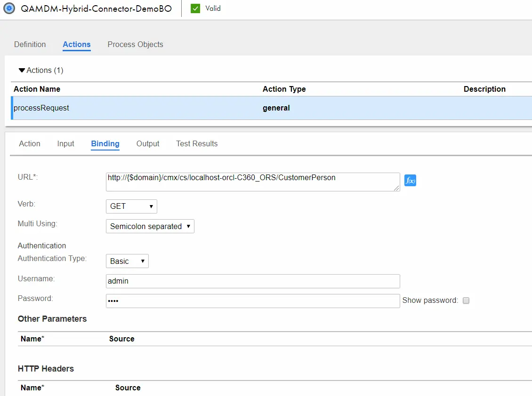Click the QAMDM-Hybrid-Connector-DemoBO title
This screenshot has height=396, width=532.
pyautogui.click(x=97, y=8)
